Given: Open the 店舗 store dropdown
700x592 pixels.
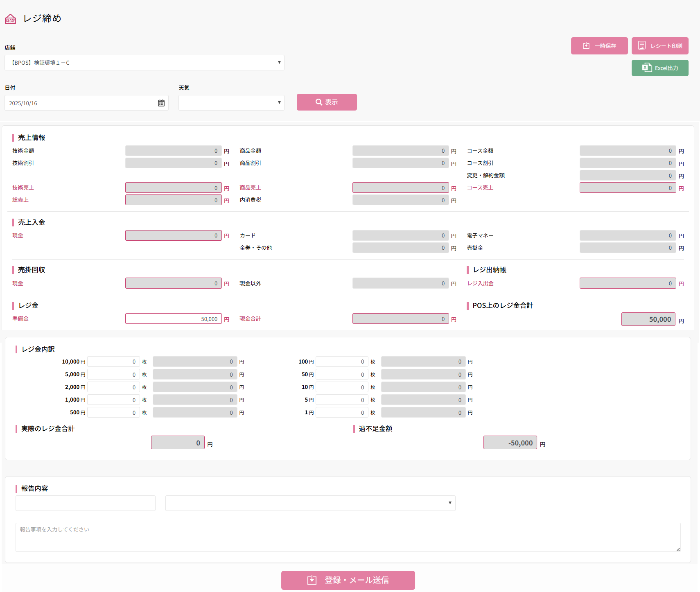Looking at the screenshot, I should click(x=144, y=63).
